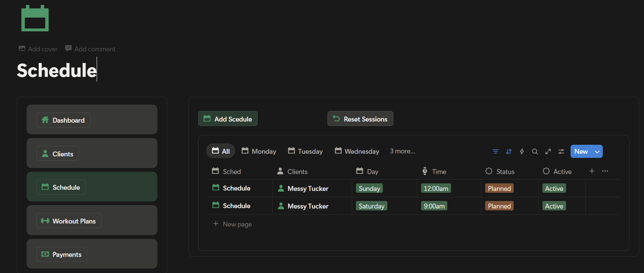Open the view settings sliders icon
The width and height of the screenshot is (644, 273).
click(561, 151)
